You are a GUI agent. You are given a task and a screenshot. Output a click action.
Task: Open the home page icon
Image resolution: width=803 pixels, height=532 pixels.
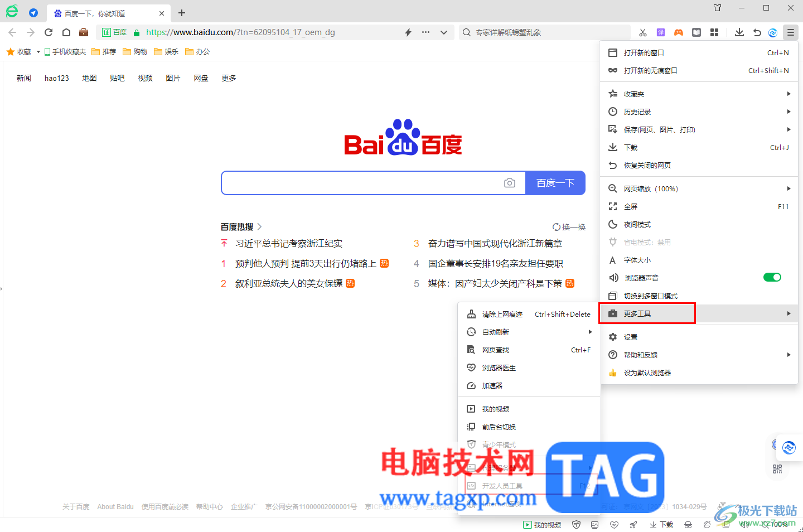point(66,32)
